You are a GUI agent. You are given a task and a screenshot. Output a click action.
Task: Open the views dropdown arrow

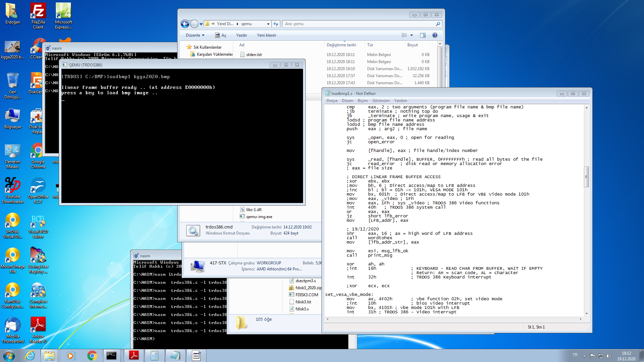412,35
